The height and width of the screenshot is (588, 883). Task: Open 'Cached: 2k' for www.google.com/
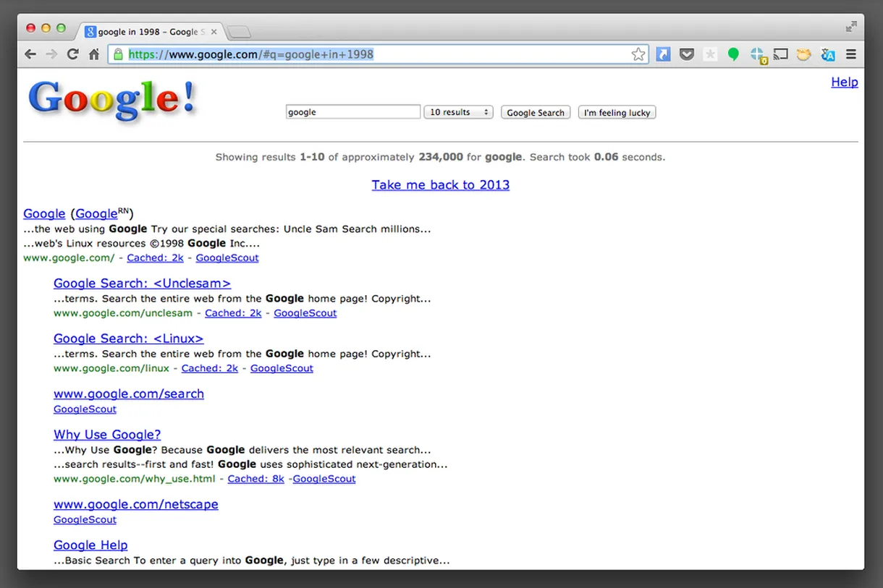[x=155, y=257]
